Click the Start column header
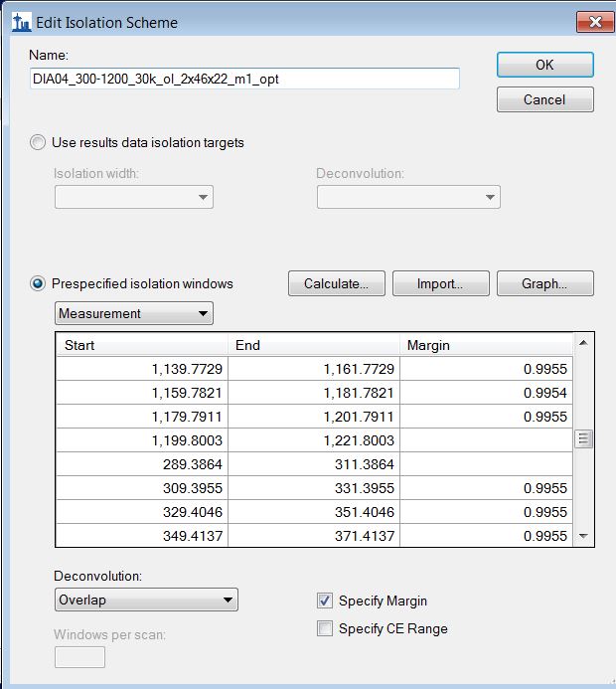Image resolution: width=616 pixels, height=689 pixels. click(x=140, y=345)
